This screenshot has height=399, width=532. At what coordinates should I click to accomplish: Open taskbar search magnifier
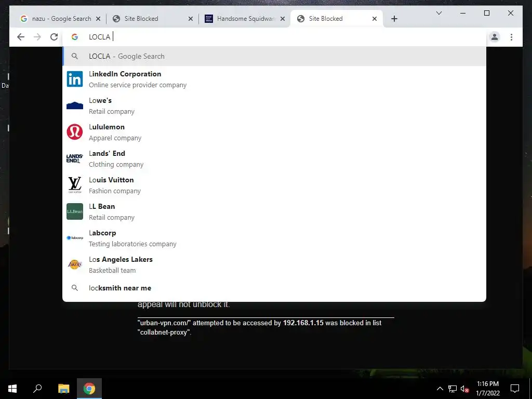(x=37, y=389)
